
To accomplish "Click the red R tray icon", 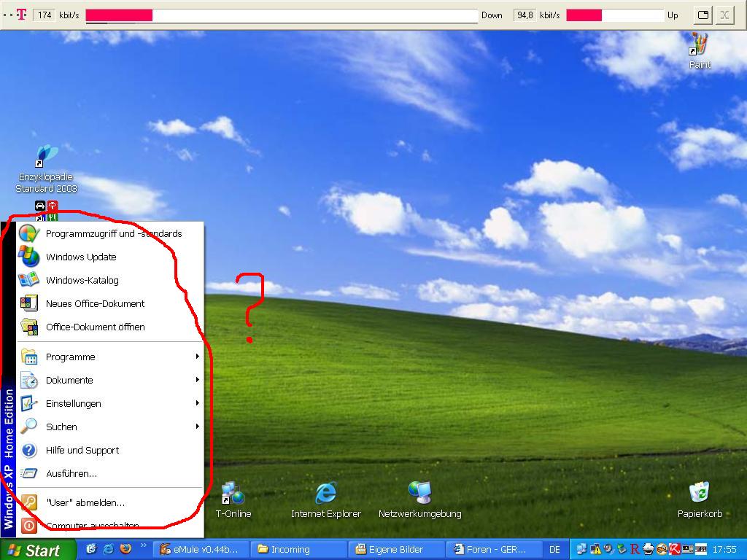I will coord(635,550).
